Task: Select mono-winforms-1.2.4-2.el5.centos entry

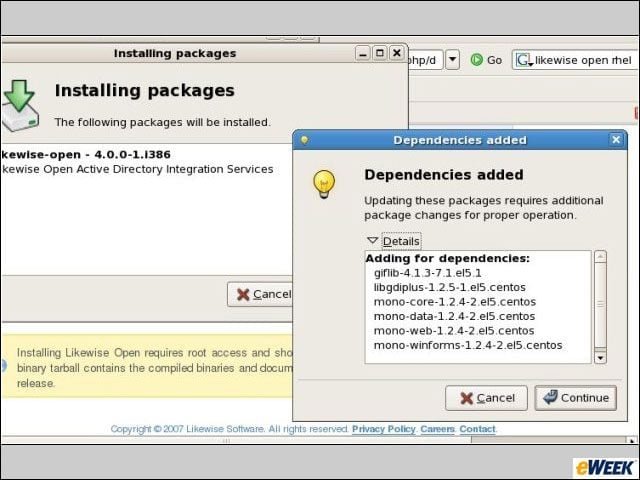Action: pyautogui.click(x=468, y=345)
